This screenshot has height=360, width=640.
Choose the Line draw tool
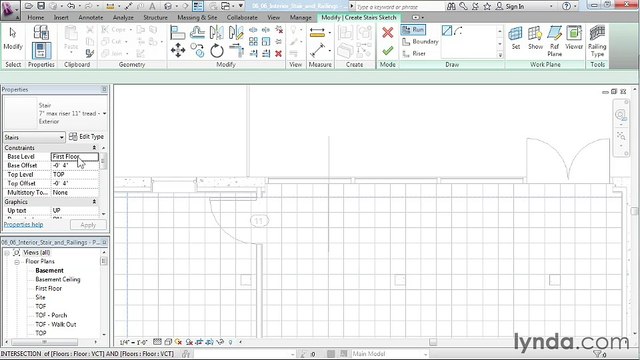tap(447, 31)
